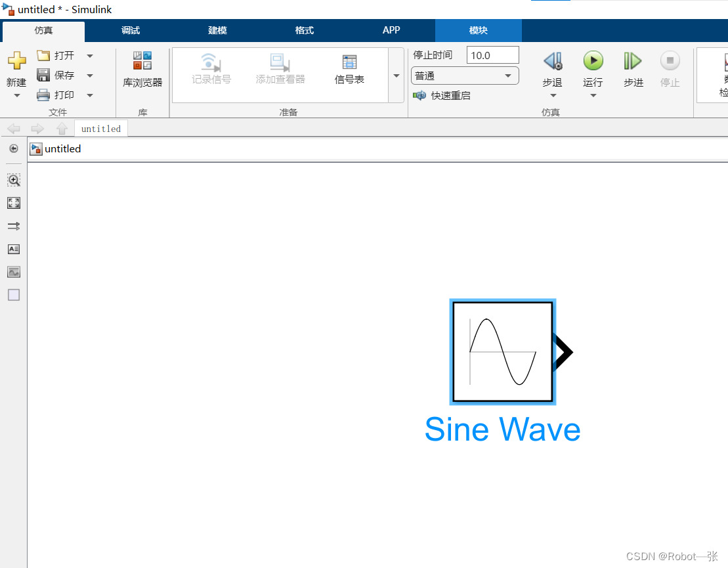The image size is (728, 568).
Task: Click the 保存 floppy disk icon
Action: 43,76
